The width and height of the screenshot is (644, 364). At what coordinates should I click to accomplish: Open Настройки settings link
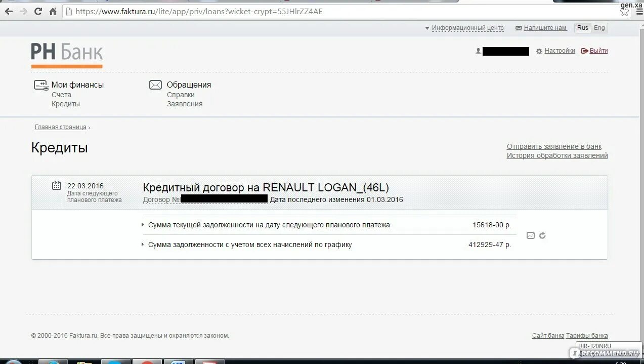coord(560,51)
